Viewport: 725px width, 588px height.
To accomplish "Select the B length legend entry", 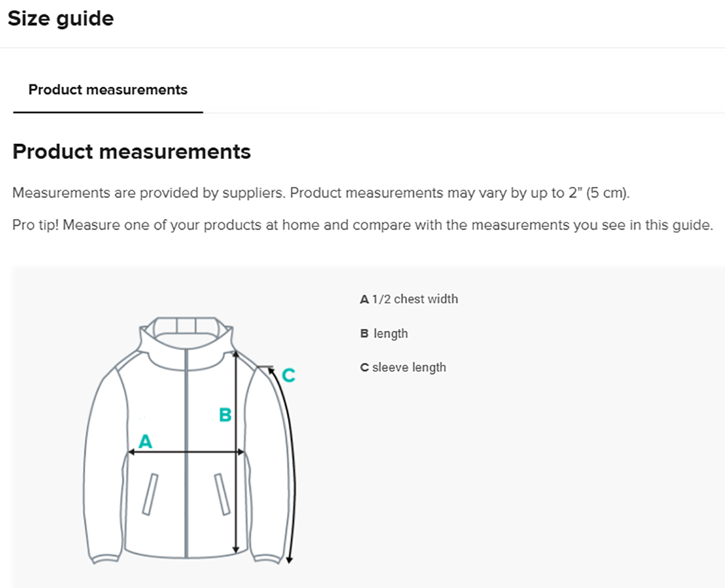I will coord(384,333).
